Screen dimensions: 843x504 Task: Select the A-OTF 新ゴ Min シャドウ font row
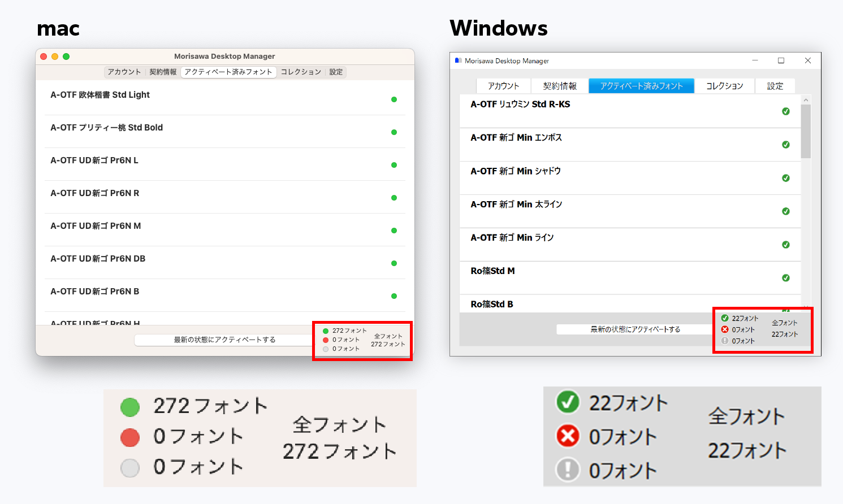point(630,178)
